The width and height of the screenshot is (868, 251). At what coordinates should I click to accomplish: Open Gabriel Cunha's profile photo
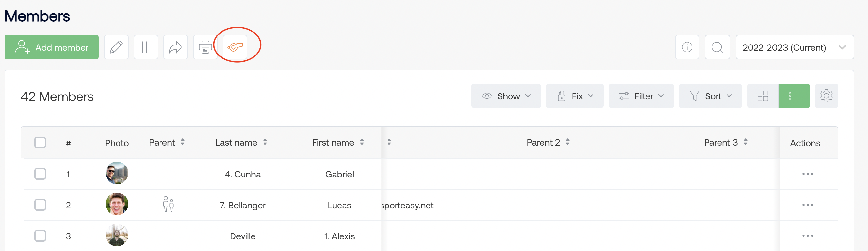(117, 173)
